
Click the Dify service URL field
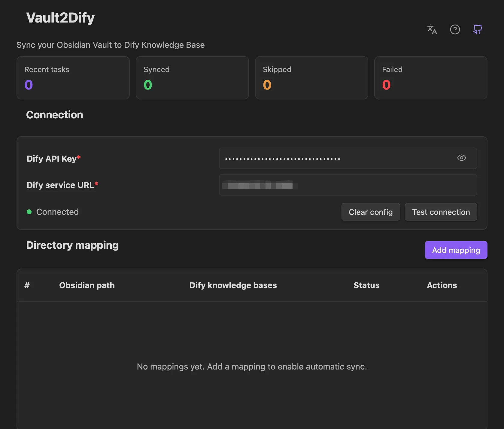pos(348,185)
